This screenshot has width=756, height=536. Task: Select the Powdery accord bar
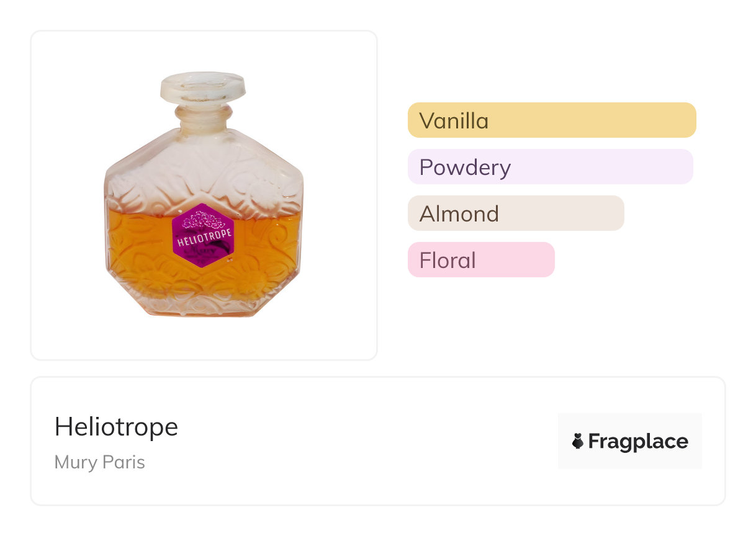click(549, 167)
